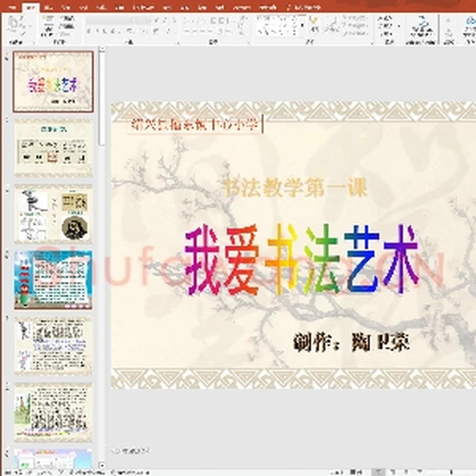Click the rainbow title 我爱书法艺术
Image resolution: width=476 pixels, height=476 pixels.
[301, 259]
